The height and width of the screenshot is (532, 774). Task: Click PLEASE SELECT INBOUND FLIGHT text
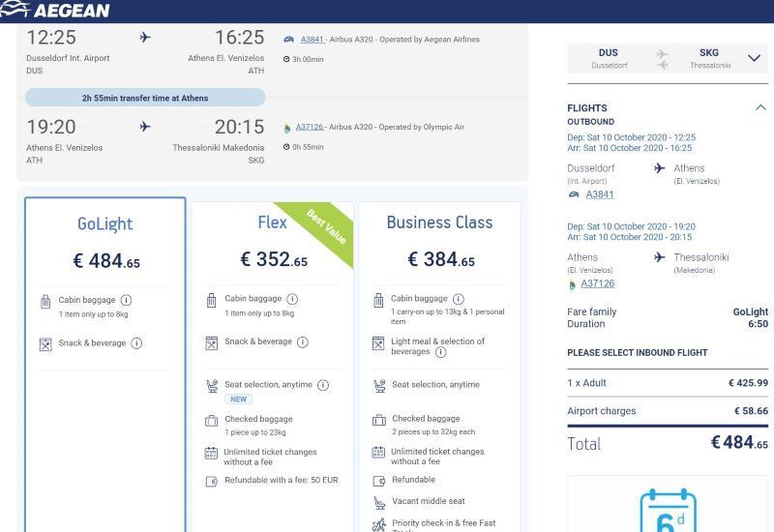tap(638, 353)
